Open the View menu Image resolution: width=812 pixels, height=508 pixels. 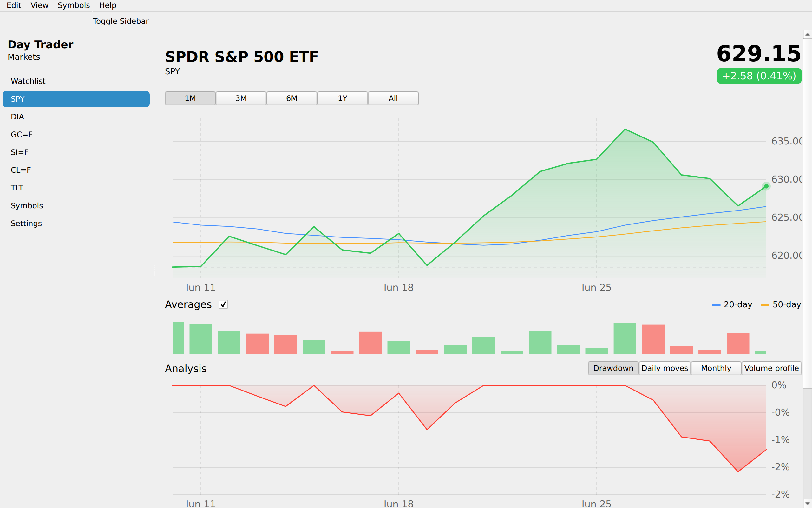click(x=39, y=5)
